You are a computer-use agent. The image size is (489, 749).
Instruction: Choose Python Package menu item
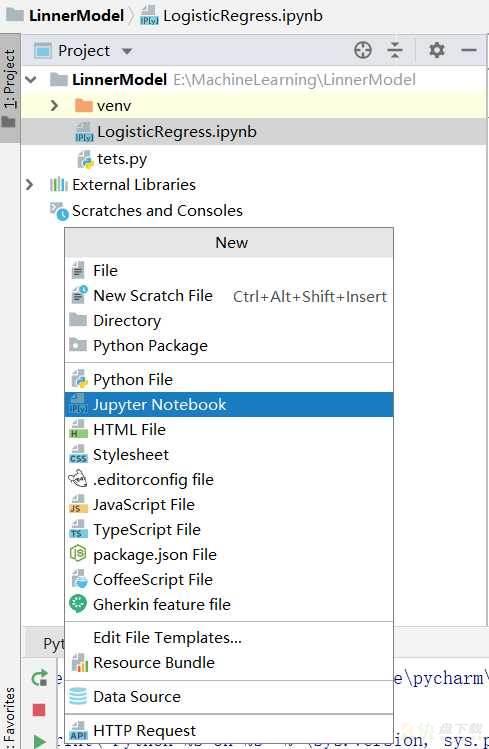pos(229,345)
